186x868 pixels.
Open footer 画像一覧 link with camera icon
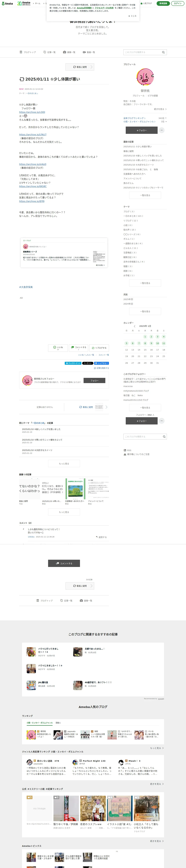click(x=86, y=601)
